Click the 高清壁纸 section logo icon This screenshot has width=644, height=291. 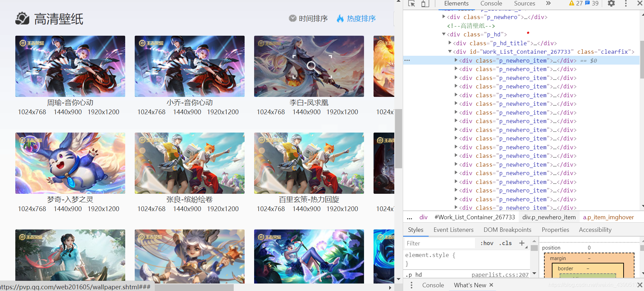[x=22, y=18]
